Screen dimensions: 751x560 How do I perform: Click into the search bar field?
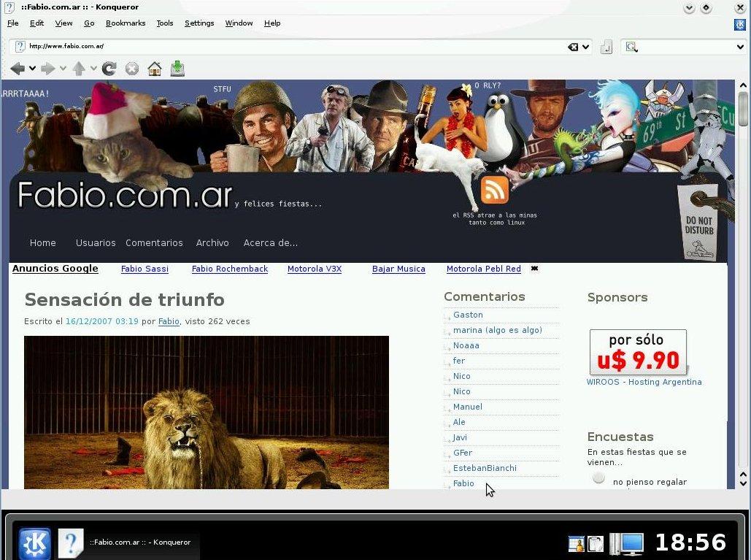click(686, 47)
